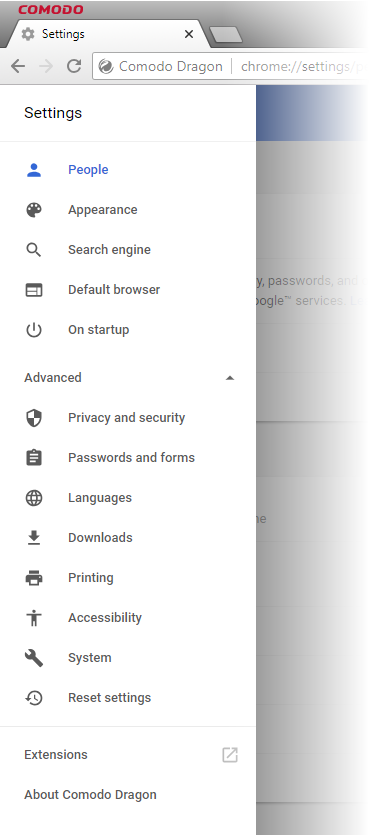Collapse the Advanced section arrow

230,378
